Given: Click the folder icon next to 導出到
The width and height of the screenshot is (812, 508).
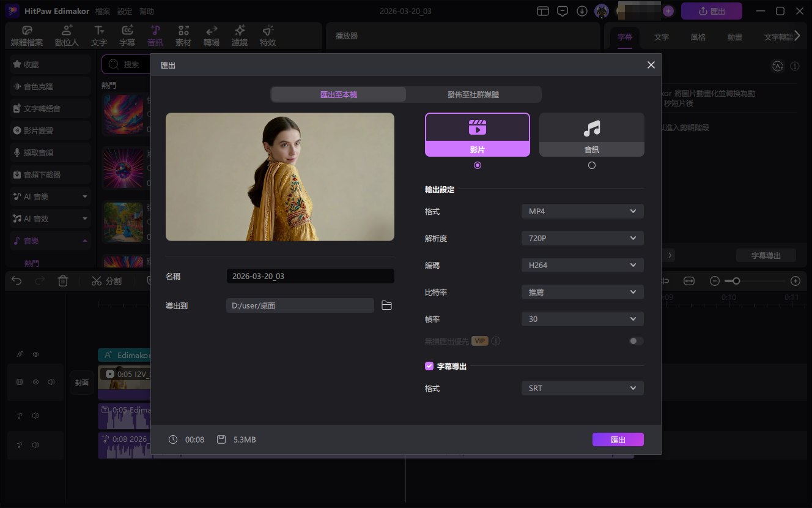Looking at the screenshot, I should [x=386, y=305].
